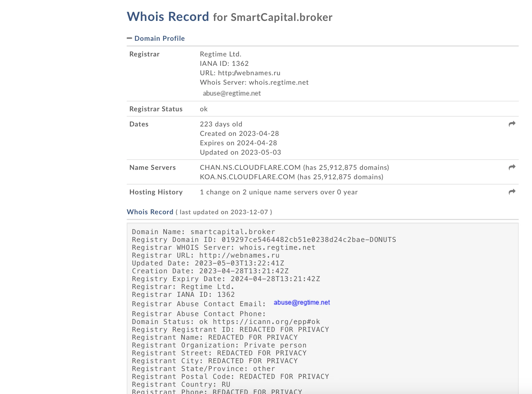
Task: Click 'Registrant Country: RU' line
Action: tap(181, 385)
